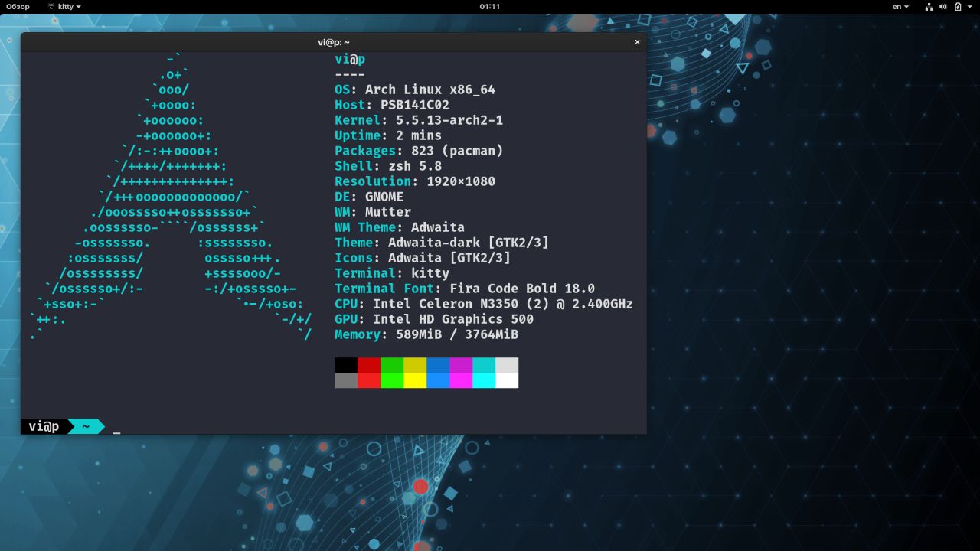This screenshot has height=551, width=980.
Task: Click the "Kernel: 5.5.13-arch2-1" line
Action: coord(419,120)
